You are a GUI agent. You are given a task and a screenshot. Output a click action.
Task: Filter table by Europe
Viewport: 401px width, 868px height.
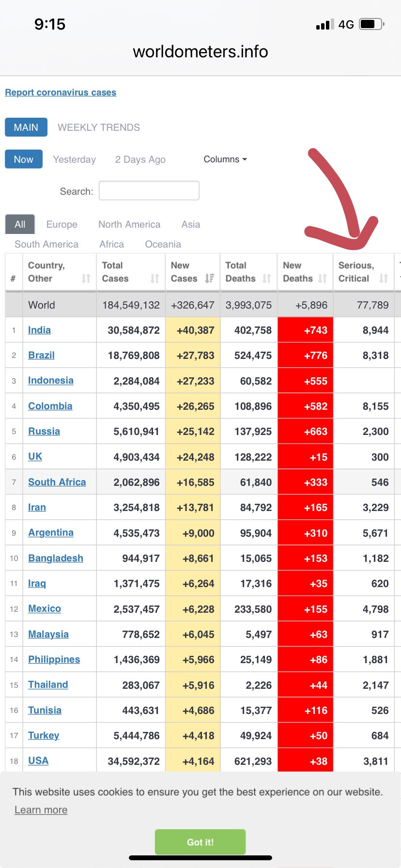pos(62,224)
